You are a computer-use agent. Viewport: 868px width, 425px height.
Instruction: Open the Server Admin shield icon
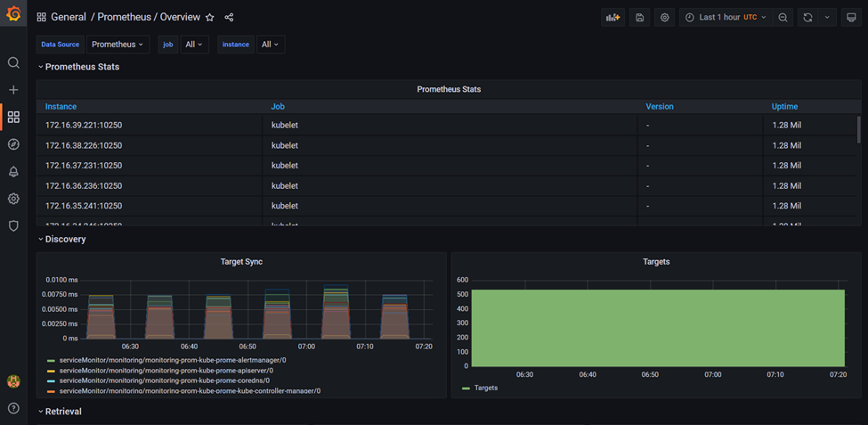pyautogui.click(x=13, y=226)
